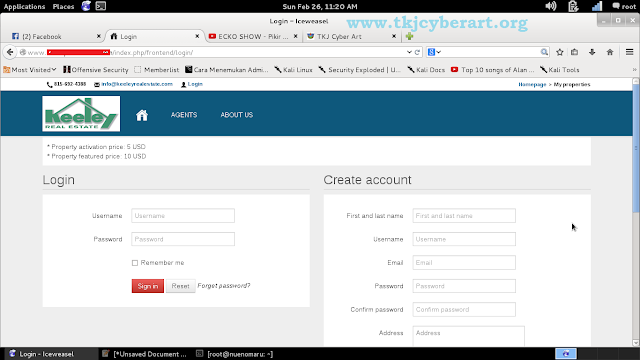Open the Offensive Security bookmark

pyautogui.click(x=96, y=70)
